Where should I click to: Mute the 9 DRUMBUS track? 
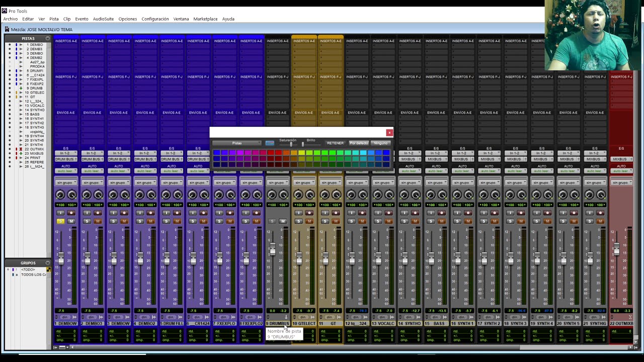coord(283,221)
